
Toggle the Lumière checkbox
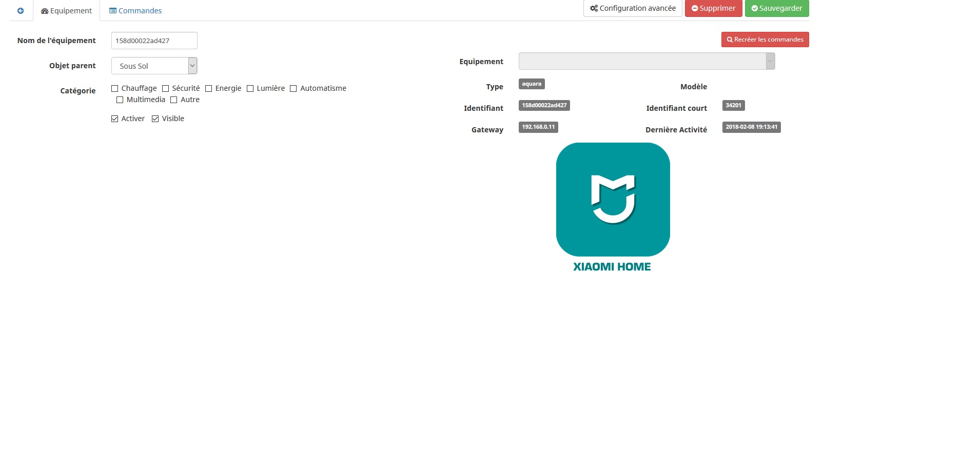click(x=250, y=89)
